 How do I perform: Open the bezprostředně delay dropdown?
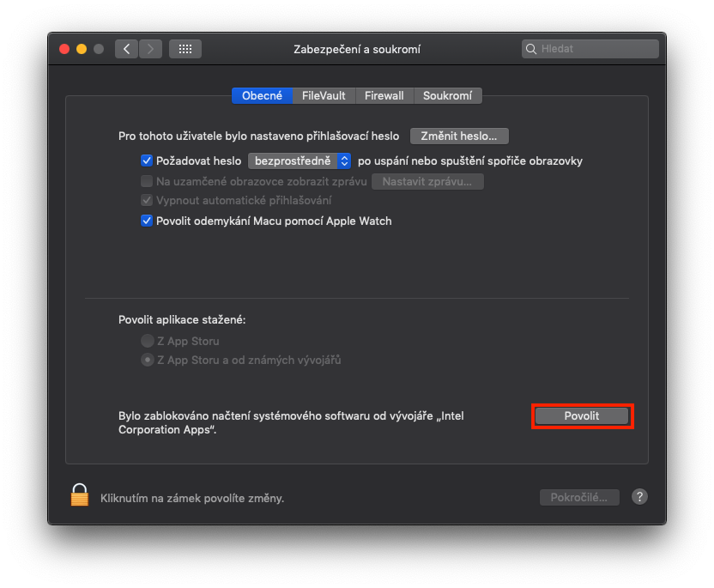tap(300, 161)
